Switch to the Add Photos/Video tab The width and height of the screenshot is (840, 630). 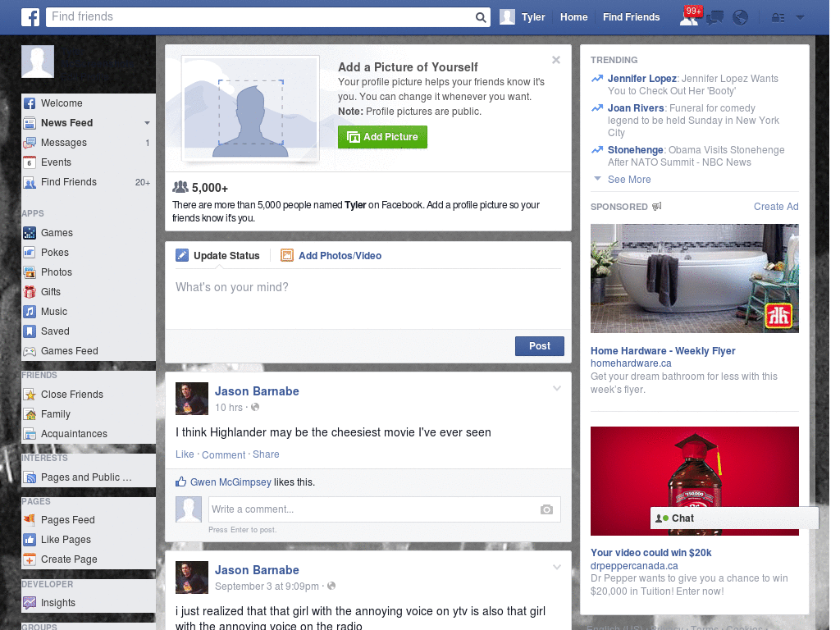[x=339, y=255]
